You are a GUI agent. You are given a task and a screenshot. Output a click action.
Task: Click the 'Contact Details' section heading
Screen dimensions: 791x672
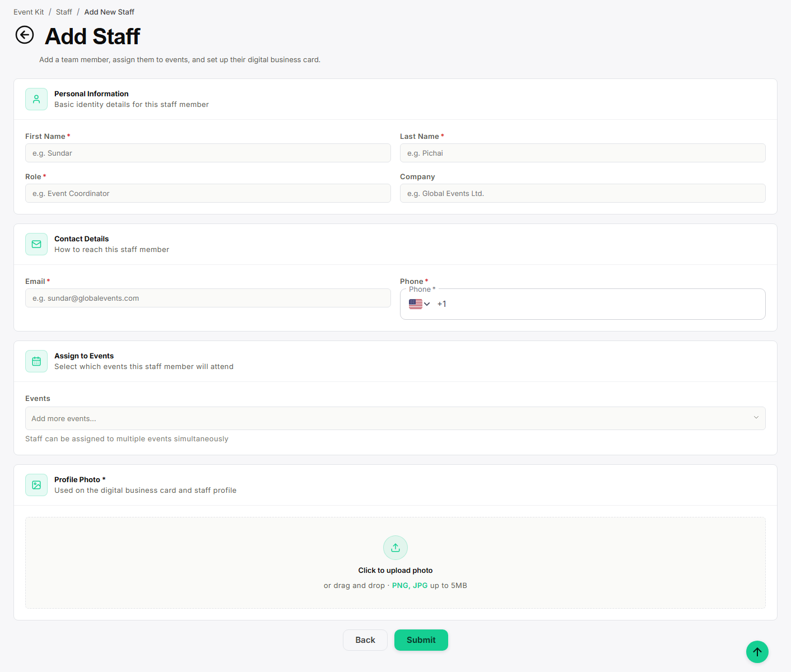[82, 239]
